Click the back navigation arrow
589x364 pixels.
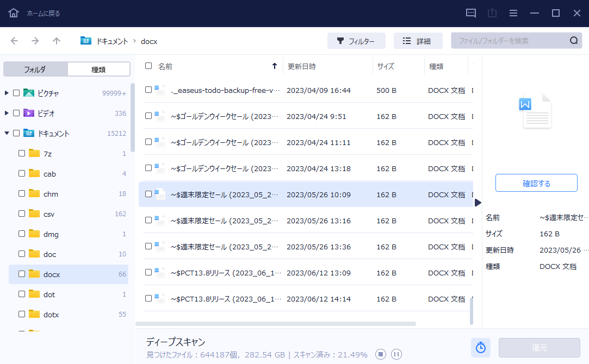pyautogui.click(x=14, y=41)
